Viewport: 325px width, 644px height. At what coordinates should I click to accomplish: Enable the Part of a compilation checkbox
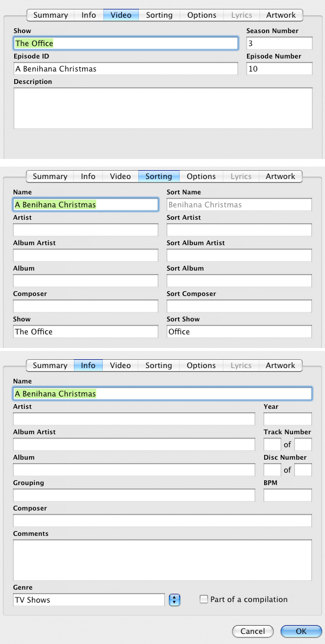[204, 599]
